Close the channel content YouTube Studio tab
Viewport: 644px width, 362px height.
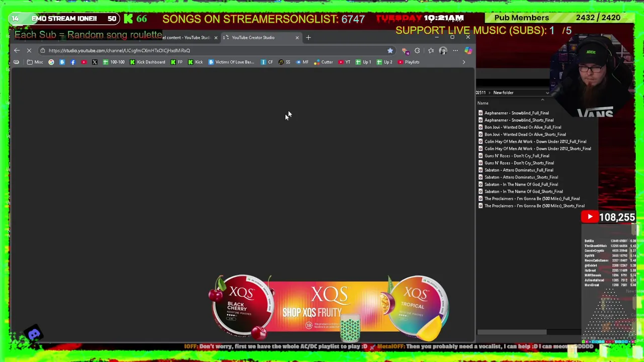coord(216,37)
